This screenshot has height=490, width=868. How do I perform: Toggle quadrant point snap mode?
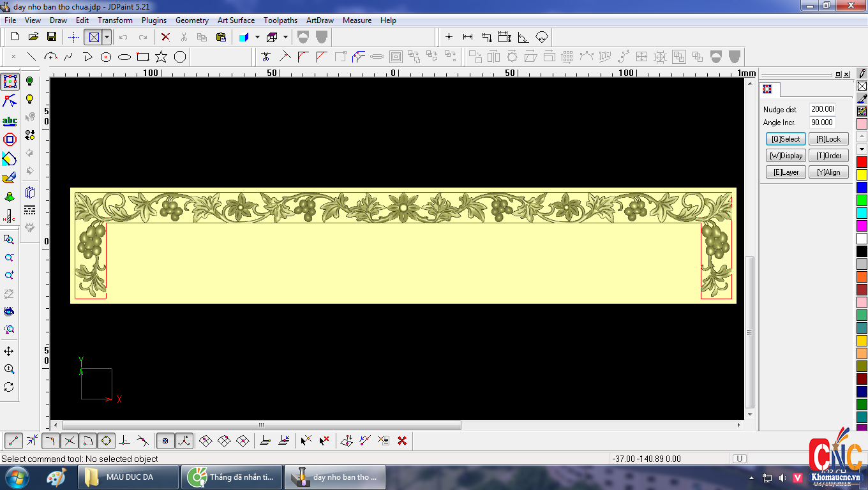click(106, 440)
